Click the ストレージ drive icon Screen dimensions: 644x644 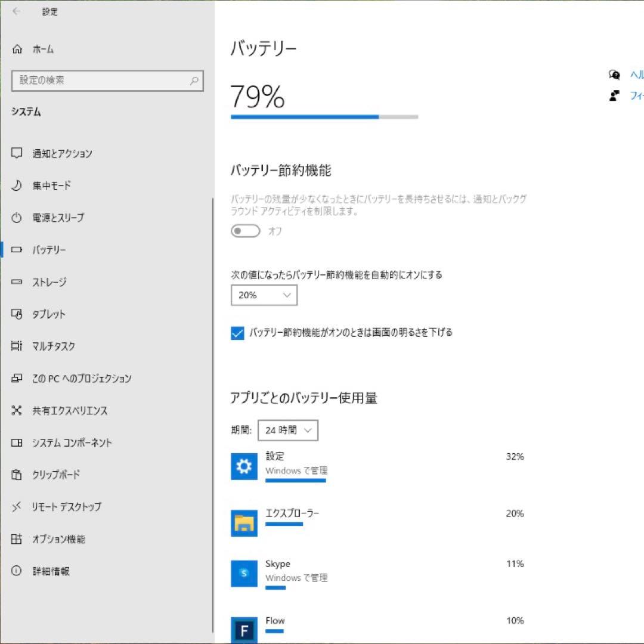coord(17,282)
